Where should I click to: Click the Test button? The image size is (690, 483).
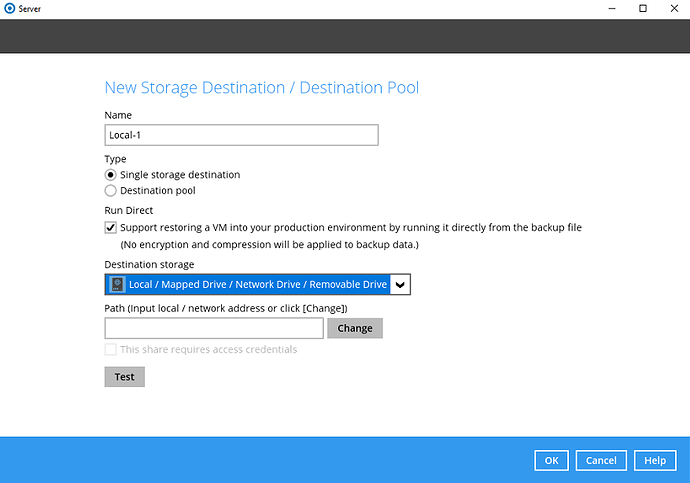124,377
